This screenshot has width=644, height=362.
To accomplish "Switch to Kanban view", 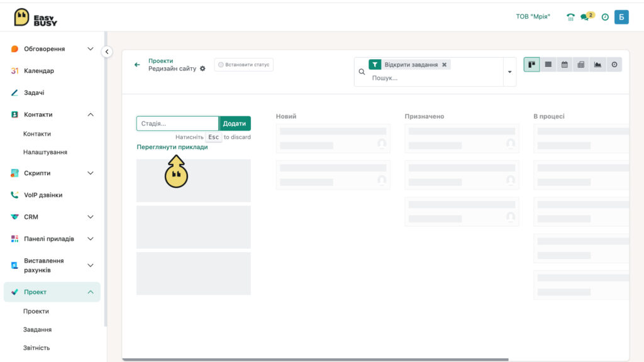I will (x=531, y=65).
